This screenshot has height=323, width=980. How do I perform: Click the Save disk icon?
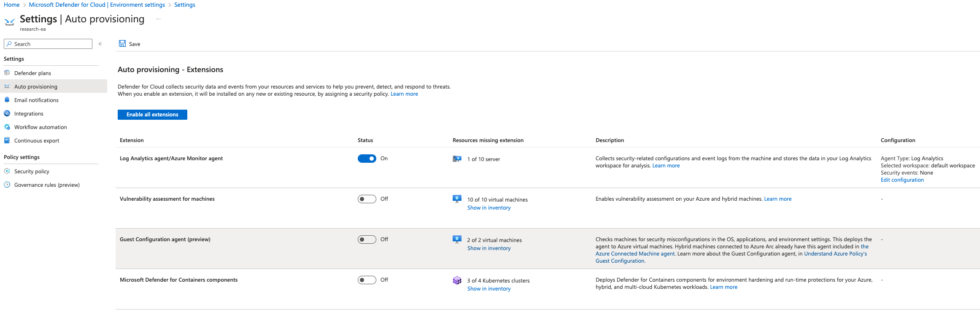click(122, 44)
